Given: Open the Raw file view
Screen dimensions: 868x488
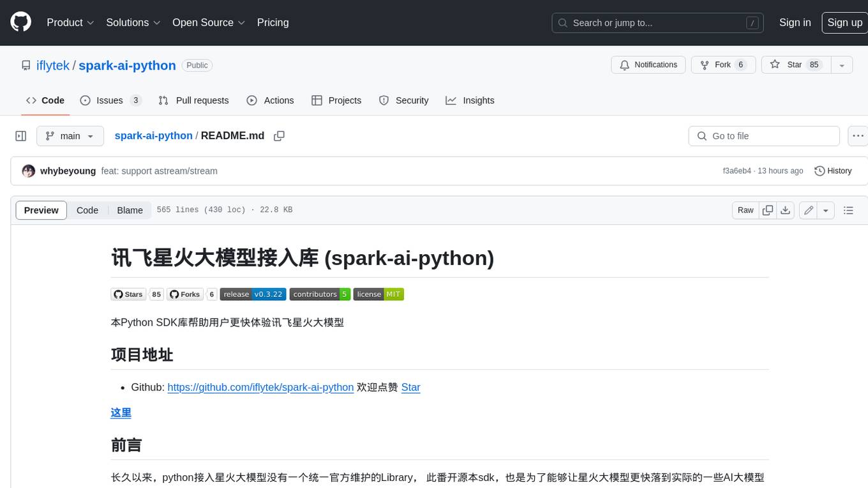Looking at the screenshot, I should (745, 210).
